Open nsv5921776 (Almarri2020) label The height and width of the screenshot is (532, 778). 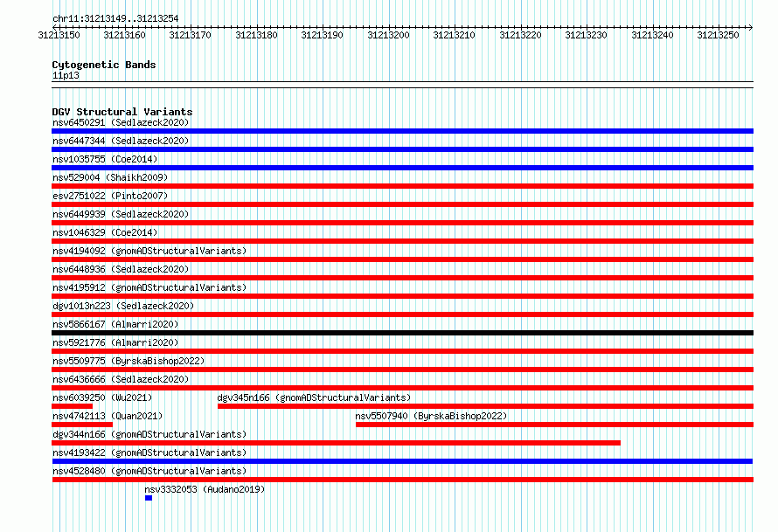[x=115, y=342]
